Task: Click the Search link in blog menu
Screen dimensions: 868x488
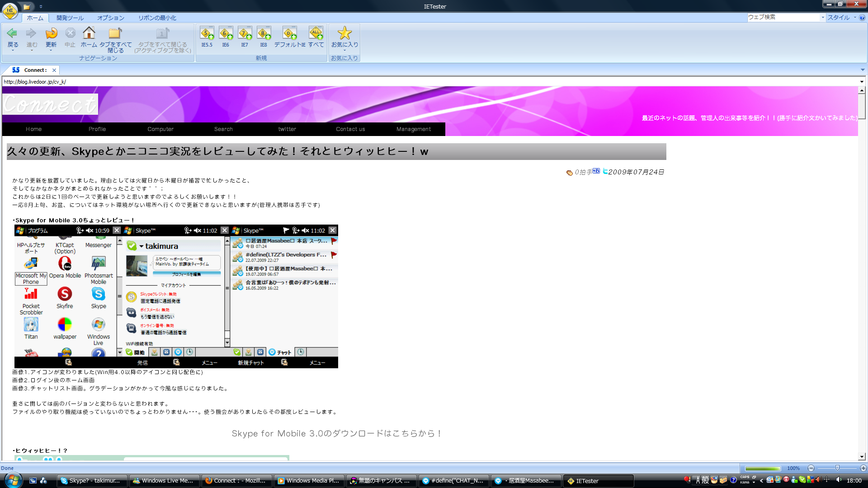Action: point(223,129)
